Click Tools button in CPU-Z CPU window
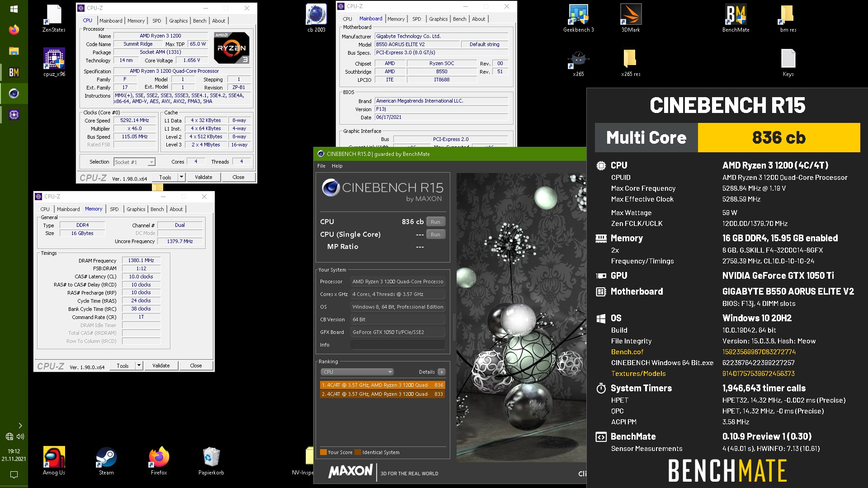The width and height of the screenshot is (868, 488). point(165,177)
